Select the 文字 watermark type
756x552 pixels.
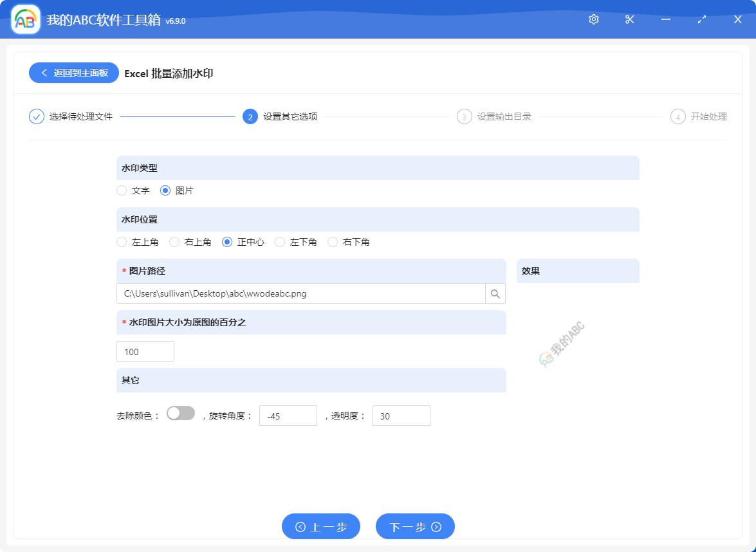click(x=122, y=190)
